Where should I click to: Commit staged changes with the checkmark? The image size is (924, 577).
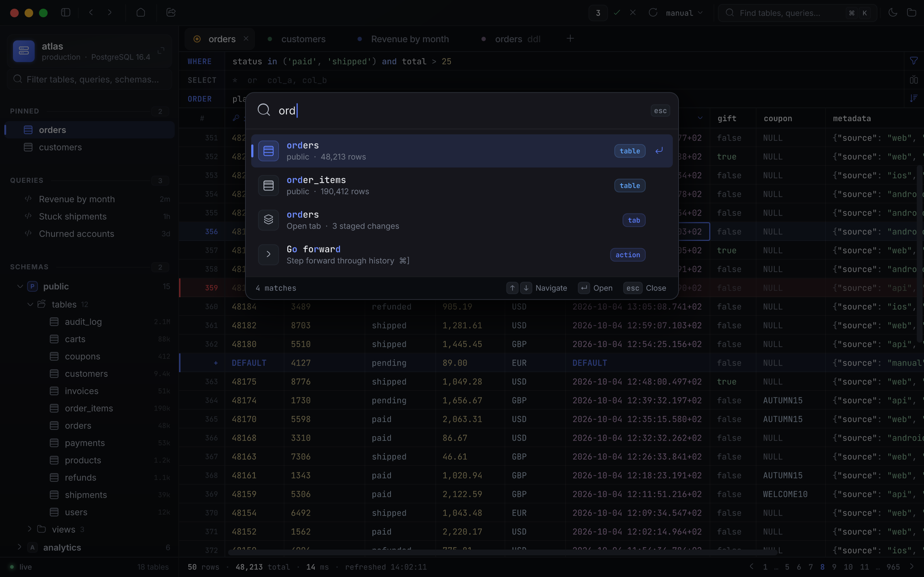pos(616,13)
